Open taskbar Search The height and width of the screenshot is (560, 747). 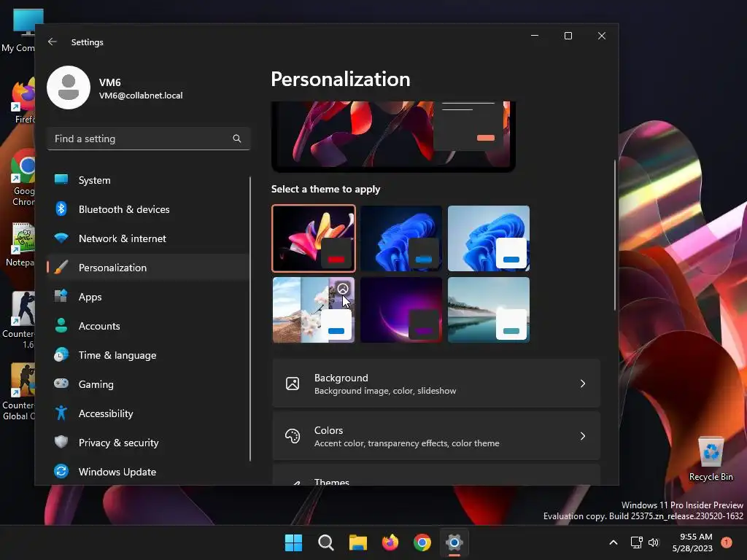tap(326, 542)
